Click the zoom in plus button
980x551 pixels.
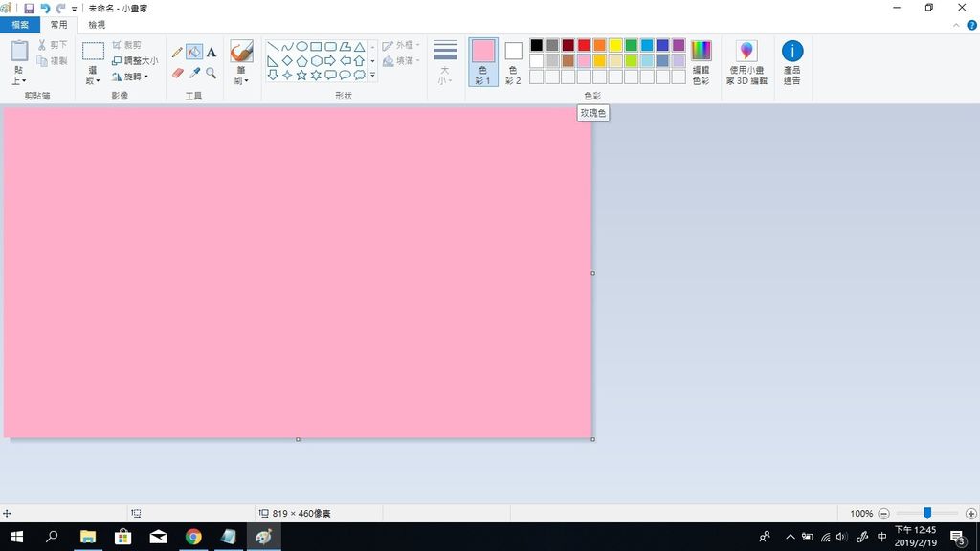point(971,514)
